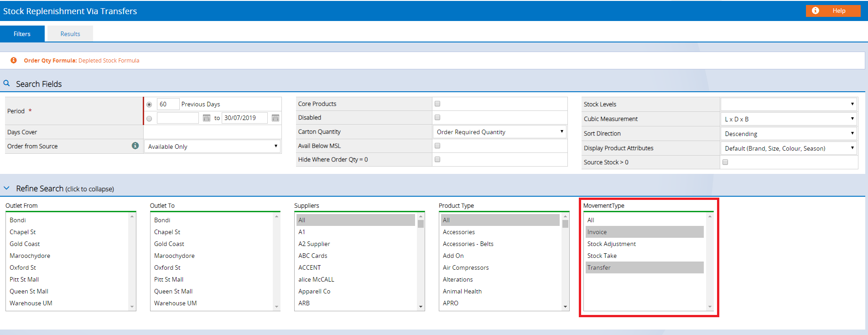Switch to the Results tab
Image resolution: width=868 pixels, height=335 pixels.
tap(70, 34)
